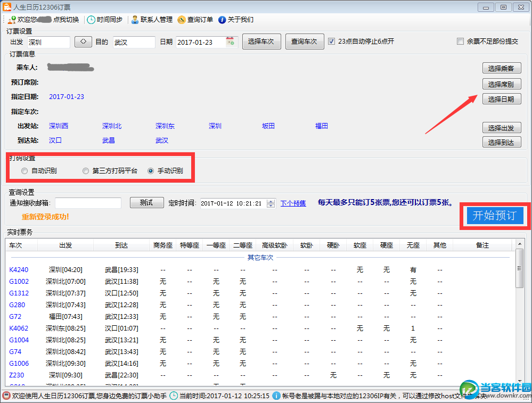Click ticket list vertical scrollbar up arrow
532x403 pixels.
[519, 244]
